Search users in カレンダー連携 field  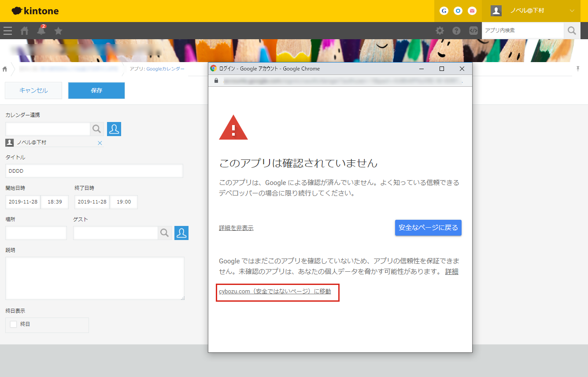pos(97,129)
